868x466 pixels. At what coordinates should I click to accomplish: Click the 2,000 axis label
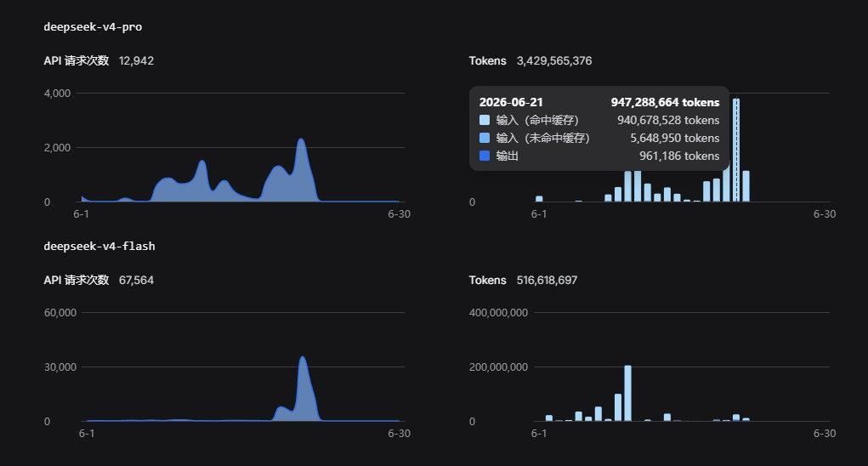tap(58, 148)
